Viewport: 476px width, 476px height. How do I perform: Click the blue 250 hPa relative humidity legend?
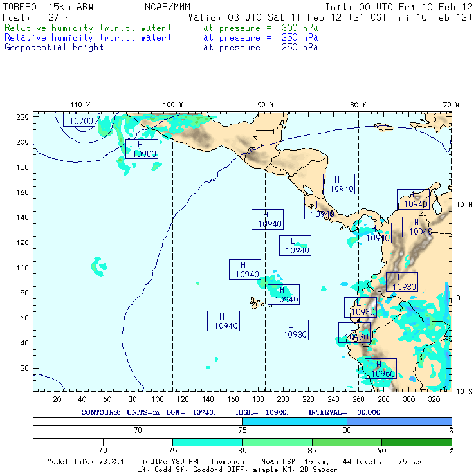pyautogui.click(x=88, y=38)
